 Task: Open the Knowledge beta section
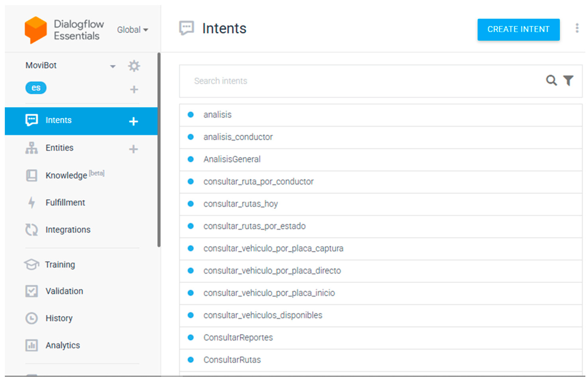(x=66, y=175)
